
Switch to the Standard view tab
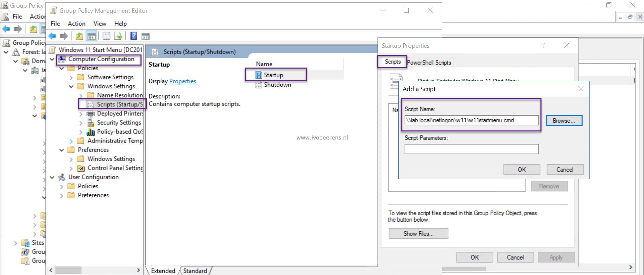[195, 271]
